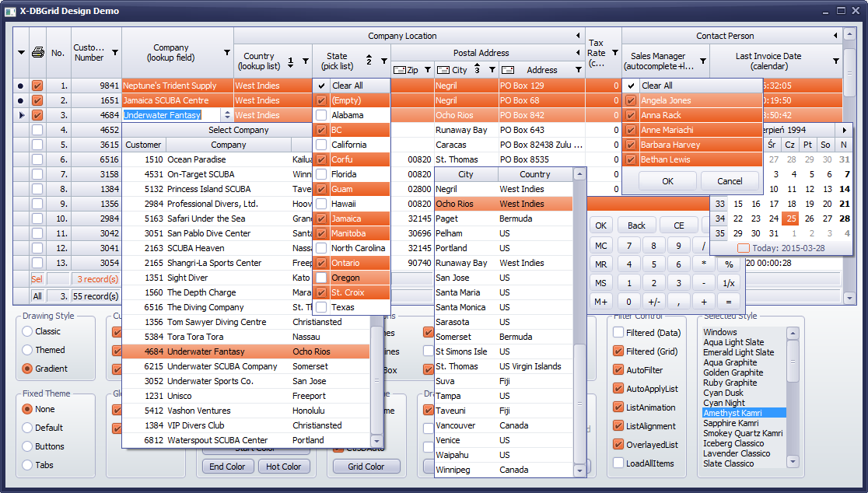Choose Clear All in the State pick list
868x493 pixels.
click(x=347, y=86)
